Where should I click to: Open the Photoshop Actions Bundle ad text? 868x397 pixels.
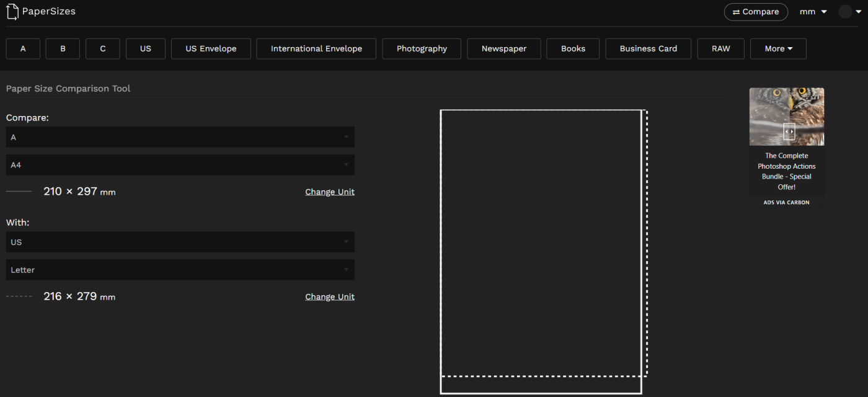(787, 171)
